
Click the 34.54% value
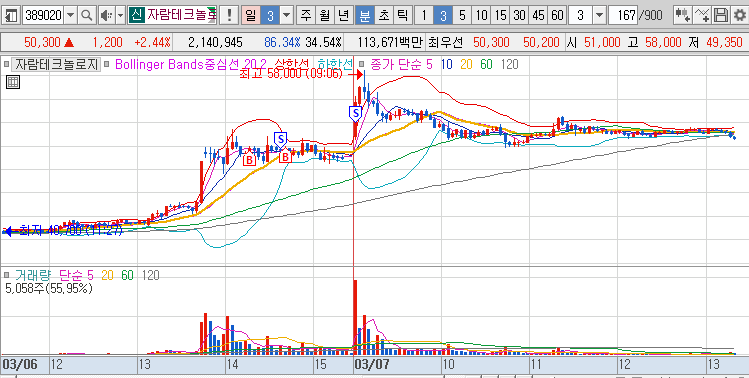click(324, 43)
